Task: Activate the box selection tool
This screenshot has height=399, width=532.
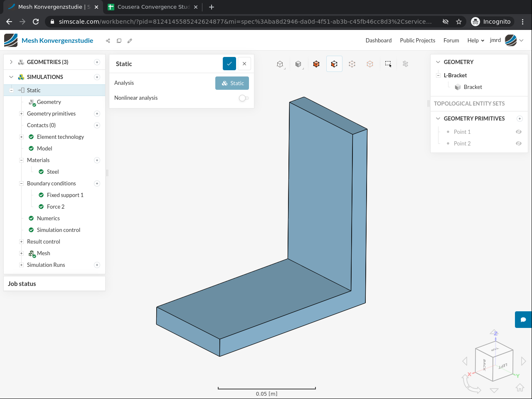Action: (x=388, y=64)
